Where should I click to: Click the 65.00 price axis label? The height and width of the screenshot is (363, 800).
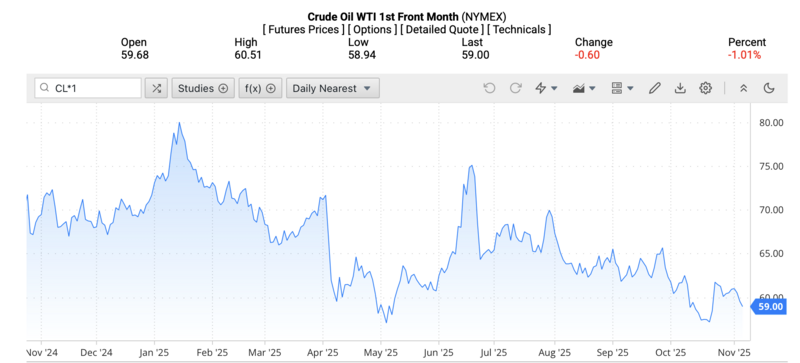771,254
